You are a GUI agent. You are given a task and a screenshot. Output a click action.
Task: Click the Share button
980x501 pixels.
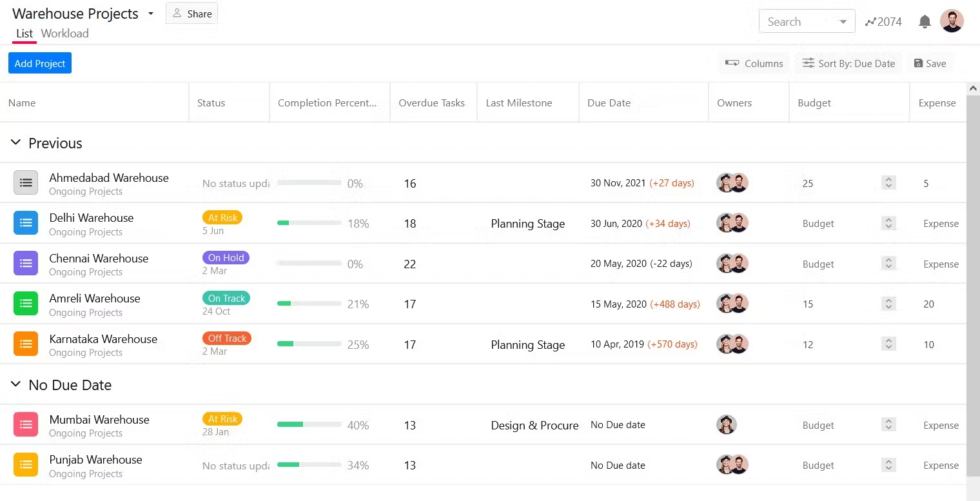click(x=191, y=14)
